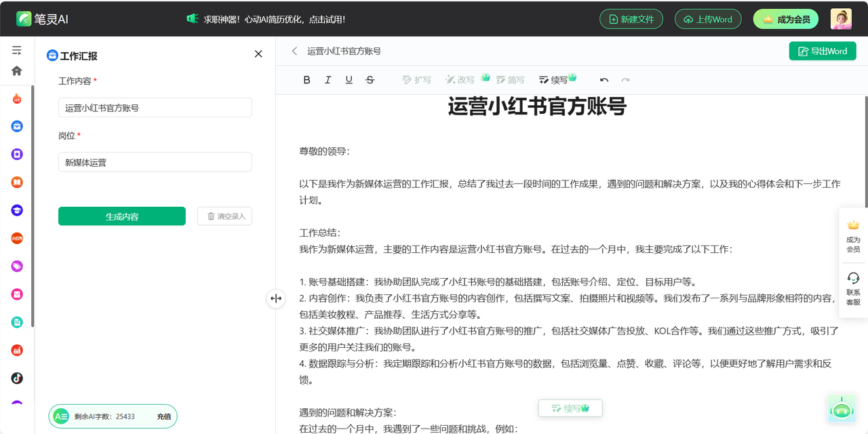Click the 剩余AI字数 counter icon
The image size is (868, 434).
point(61,416)
